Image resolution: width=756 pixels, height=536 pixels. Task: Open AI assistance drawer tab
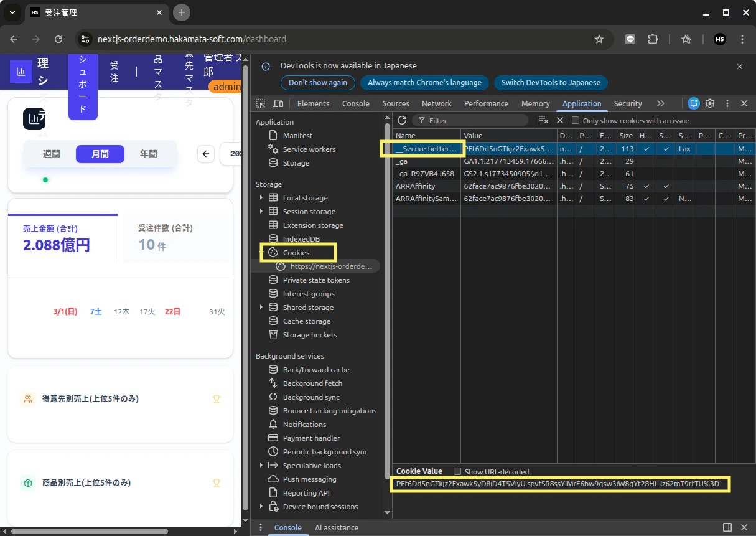click(x=337, y=527)
